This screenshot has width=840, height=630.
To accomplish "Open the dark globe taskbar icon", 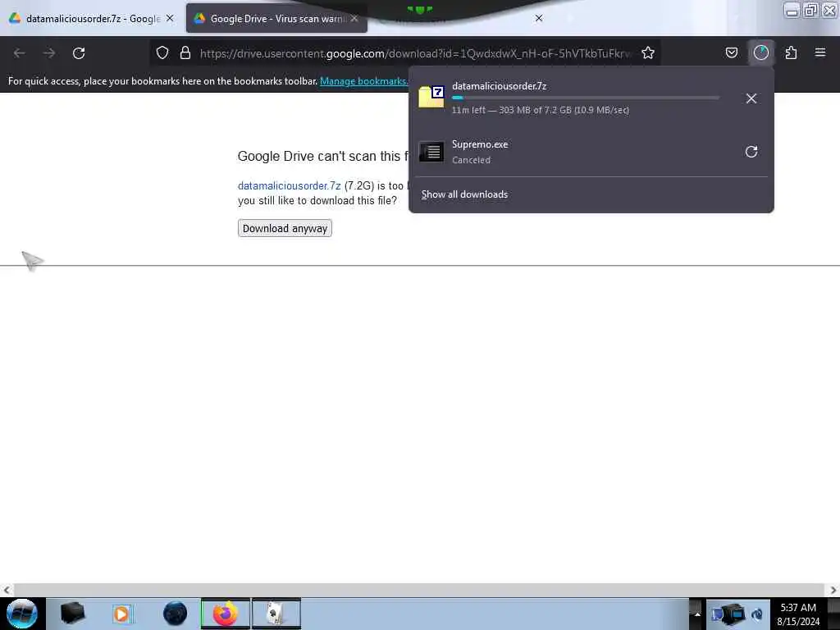I will [175, 614].
